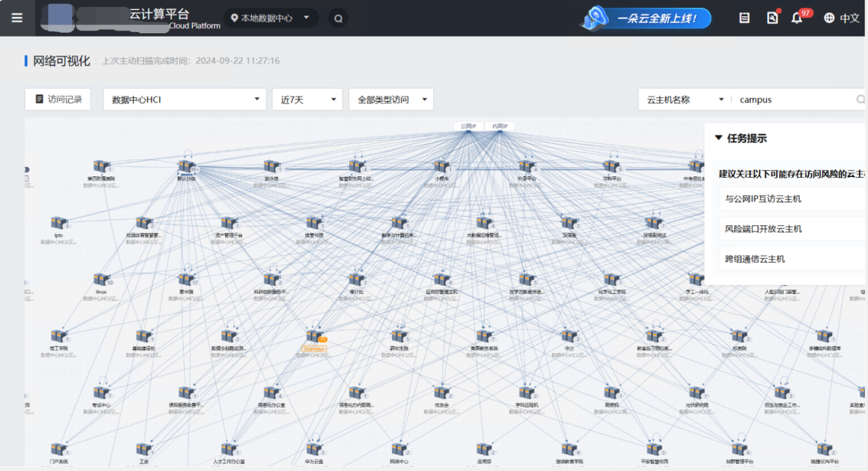Select the linux server group node
This screenshot has height=471, width=868.
tap(102, 280)
